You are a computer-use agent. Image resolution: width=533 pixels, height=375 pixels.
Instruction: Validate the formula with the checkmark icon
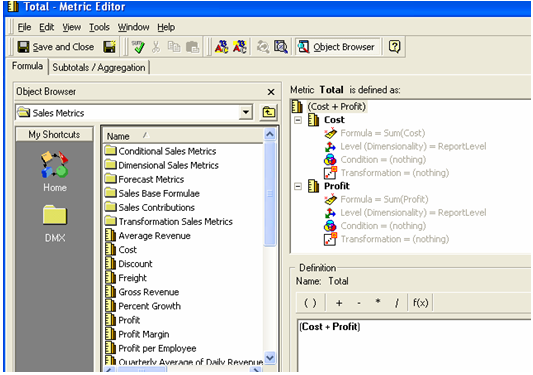138,47
